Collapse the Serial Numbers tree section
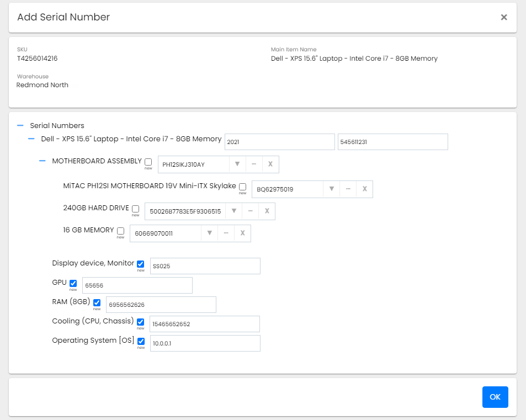Screen dimensions: 526x420 click(x=20, y=126)
